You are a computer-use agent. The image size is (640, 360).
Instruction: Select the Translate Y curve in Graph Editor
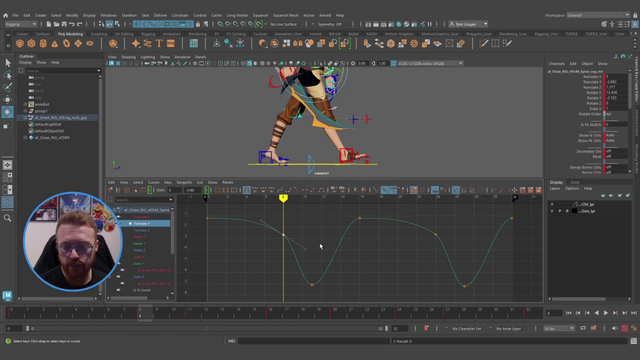(x=143, y=224)
